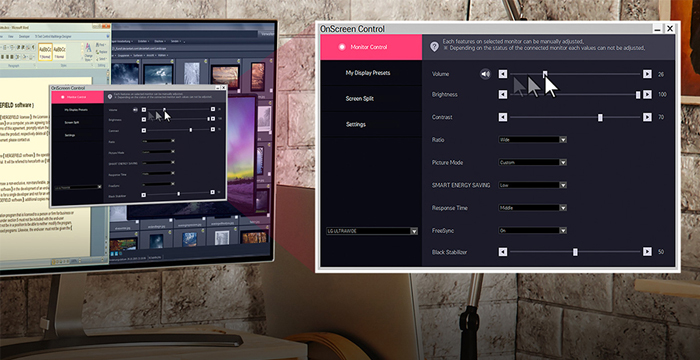Viewport: 700px width, 360px height.
Task: Mute volume with the speaker icon
Action: (x=485, y=74)
